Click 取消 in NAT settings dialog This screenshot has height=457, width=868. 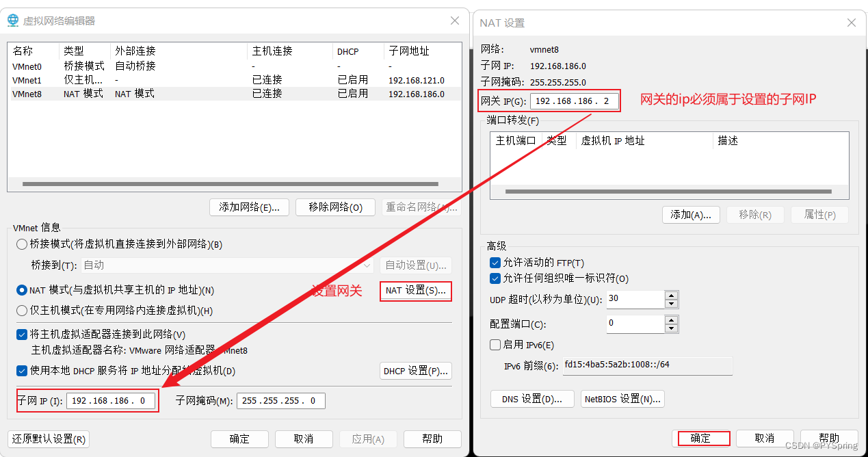765,439
